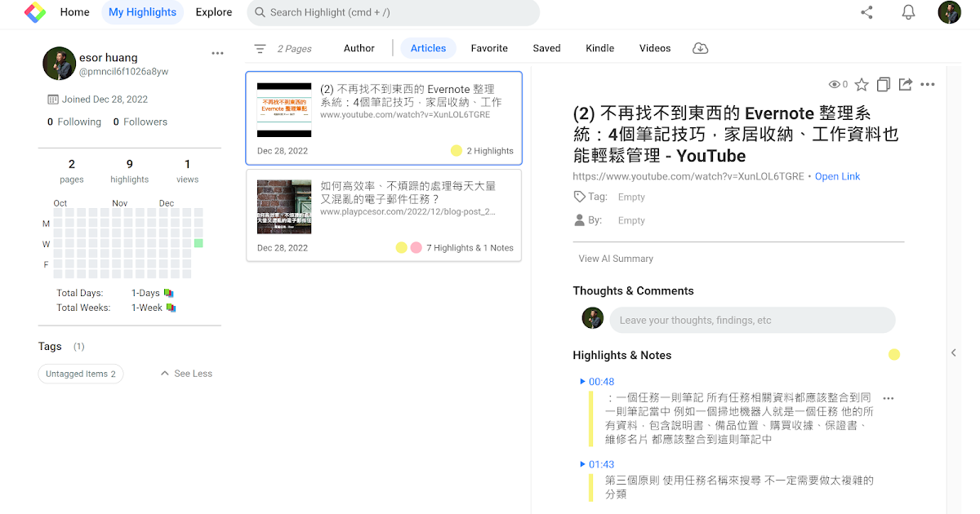Viewport: 980px width, 514px height.
Task: Switch to Author filter tab
Action: click(359, 48)
